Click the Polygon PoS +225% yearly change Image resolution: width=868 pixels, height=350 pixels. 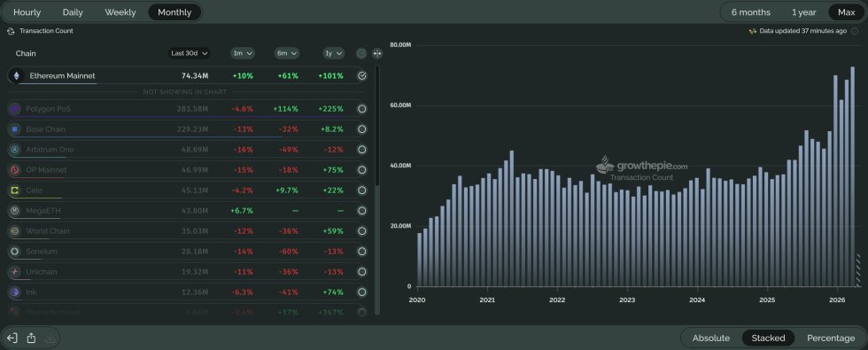(x=330, y=109)
